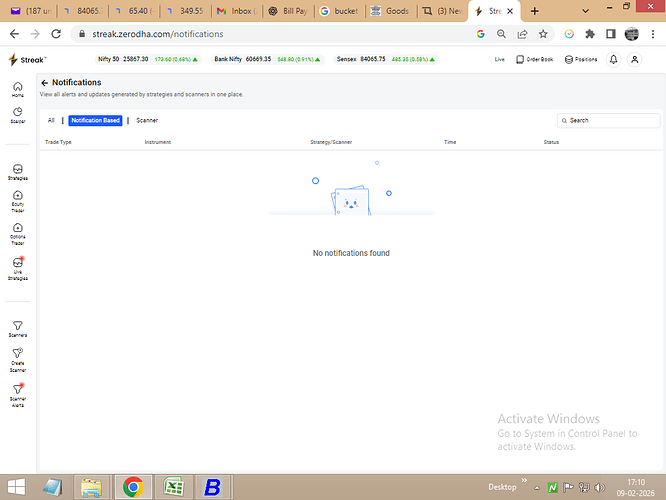Viewport: 666px width, 500px height.
Task: Open the user profile icon
Action: pos(639,59)
